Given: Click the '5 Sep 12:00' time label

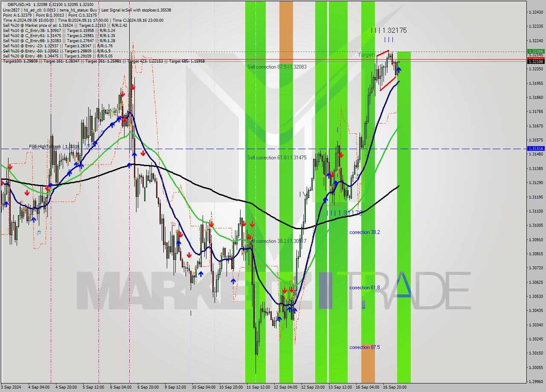Looking at the screenshot, I should point(93,387).
